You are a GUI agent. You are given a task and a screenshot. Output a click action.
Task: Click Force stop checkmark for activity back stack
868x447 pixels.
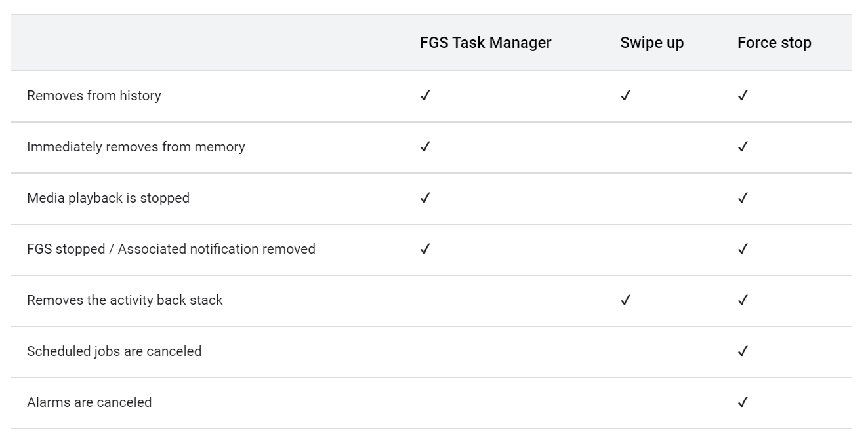pyautogui.click(x=743, y=300)
